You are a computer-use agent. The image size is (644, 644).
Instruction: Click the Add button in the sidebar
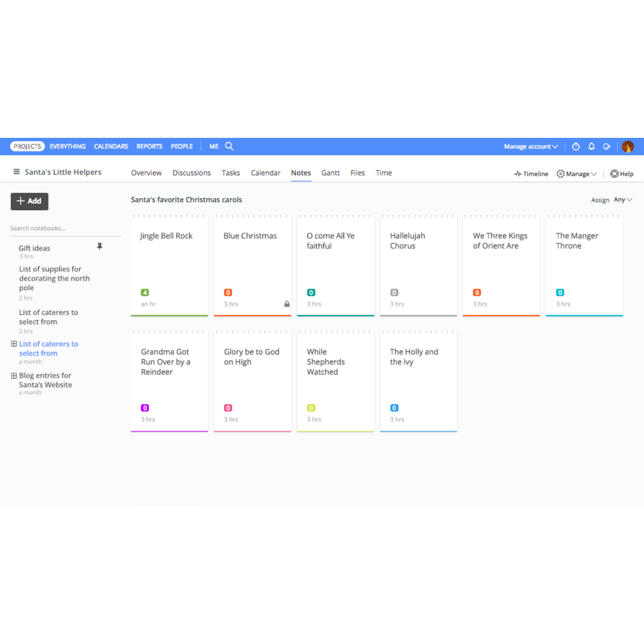[29, 201]
